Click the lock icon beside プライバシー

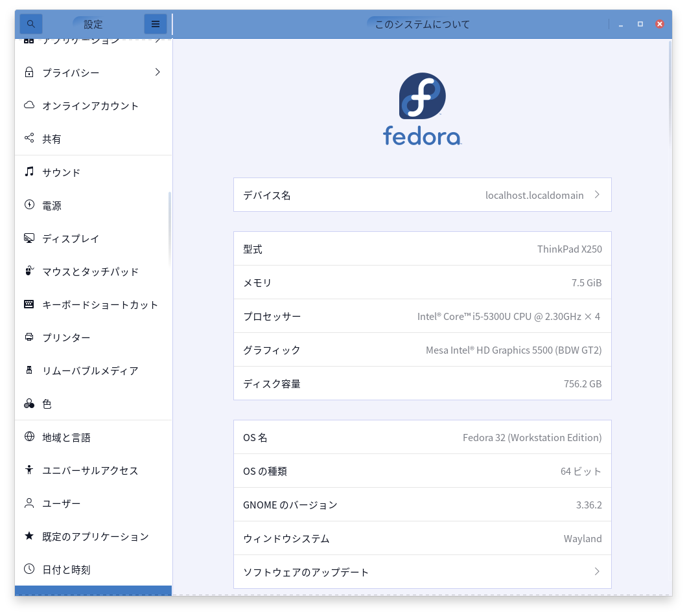click(x=29, y=73)
